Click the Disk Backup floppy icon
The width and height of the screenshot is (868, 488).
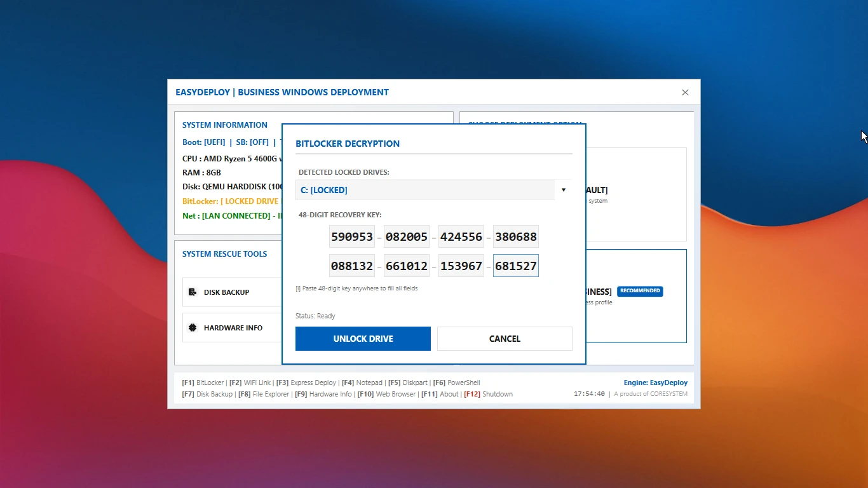pyautogui.click(x=193, y=292)
